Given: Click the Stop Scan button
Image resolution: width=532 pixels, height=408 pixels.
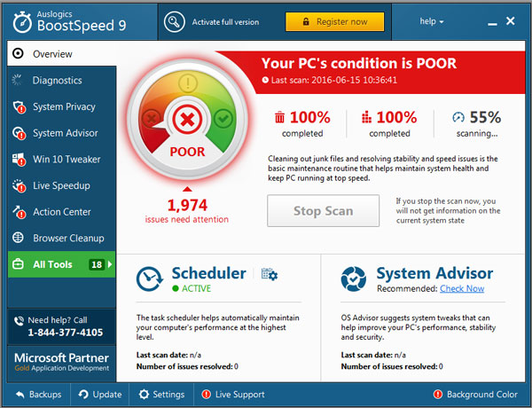Looking at the screenshot, I should [323, 210].
